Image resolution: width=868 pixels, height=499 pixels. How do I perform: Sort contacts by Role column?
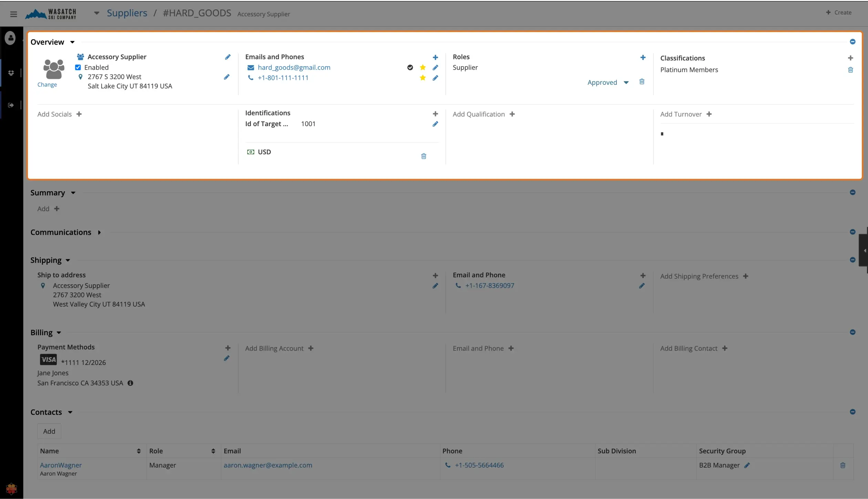pyautogui.click(x=213, y=451)
